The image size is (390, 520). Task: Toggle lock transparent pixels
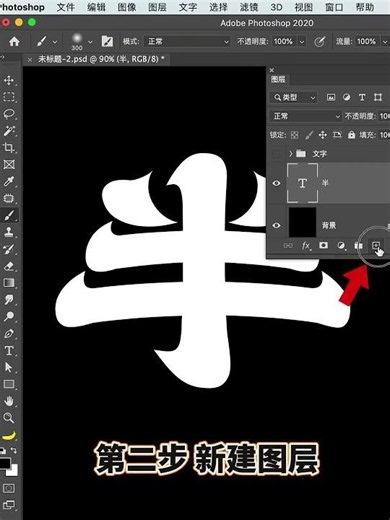click(x=294, y=135)
